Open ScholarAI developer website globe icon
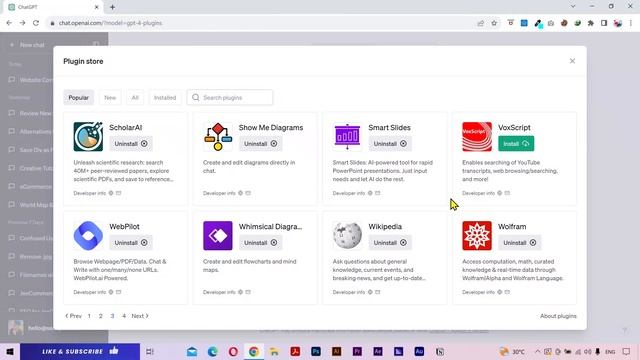This screenshot has height=360, width=640. click(111, 193)
